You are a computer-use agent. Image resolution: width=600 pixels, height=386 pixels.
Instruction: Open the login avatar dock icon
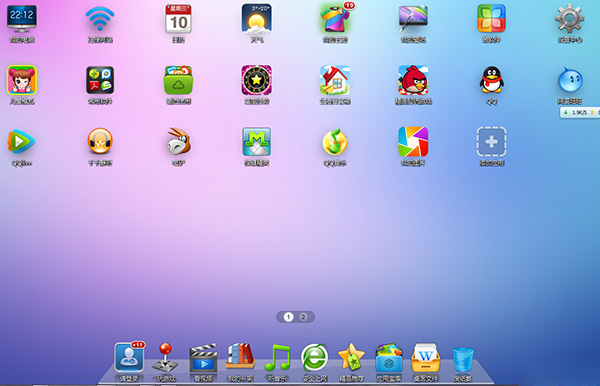click(129, 357)
